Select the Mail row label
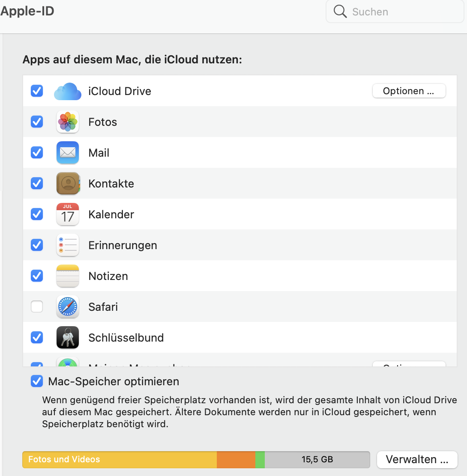The image size is (467, 476). pos(99,153)
